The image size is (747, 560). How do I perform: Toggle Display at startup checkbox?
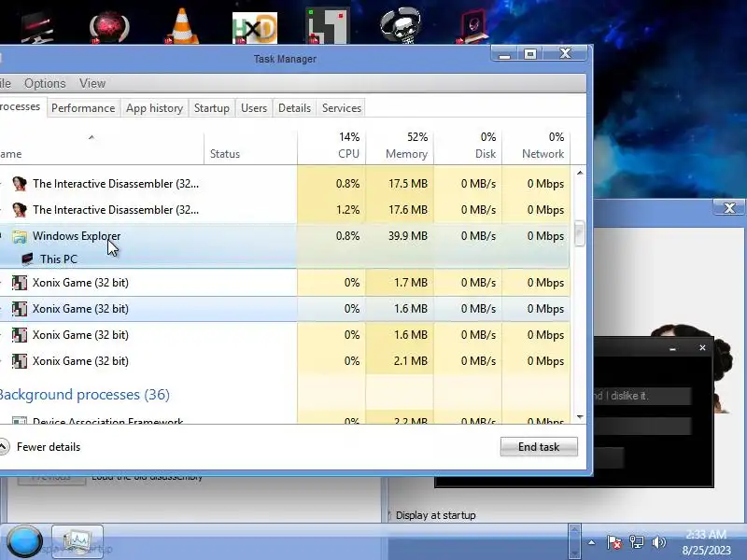click(388, 515)
